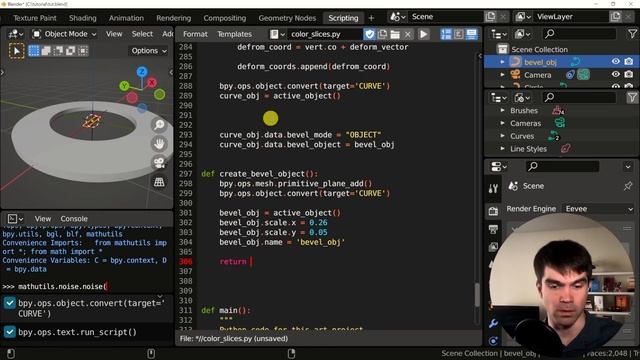Open the outliner filter funnel
This screenshot has height=360, width=640.
[x=632, y=34]
